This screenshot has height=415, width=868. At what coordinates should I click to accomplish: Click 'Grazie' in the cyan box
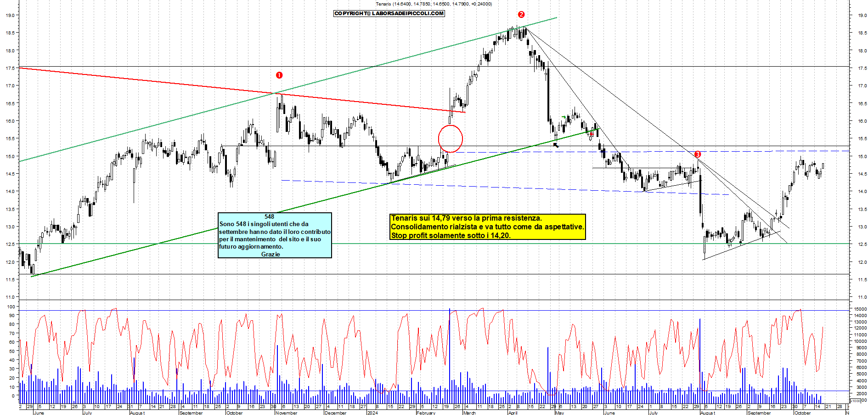coord(271,254)
